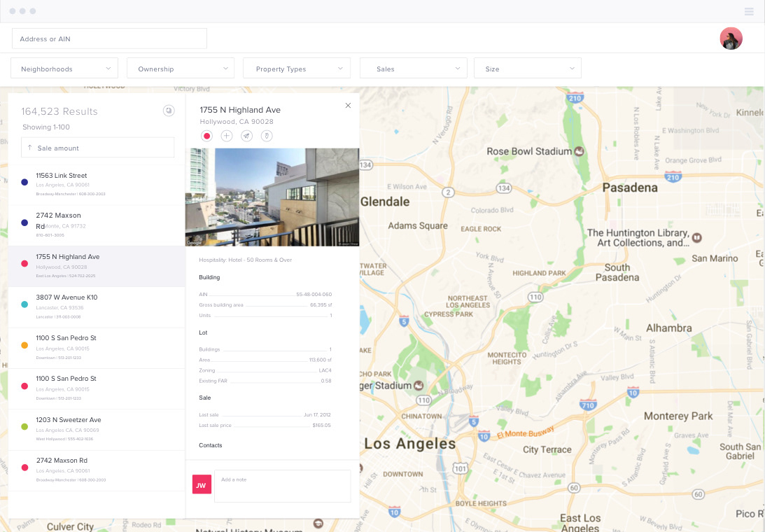Click the Glendale label on the map

(x=385, y=202)
